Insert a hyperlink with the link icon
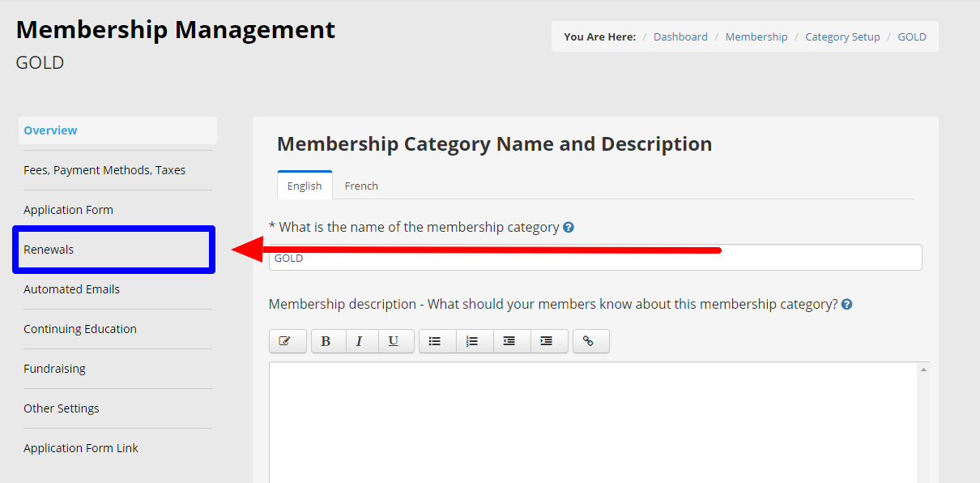Screen dimensions: 980x483 589,341
